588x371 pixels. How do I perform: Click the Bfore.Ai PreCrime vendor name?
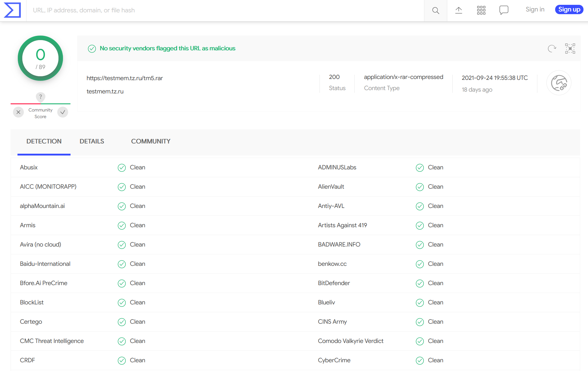43,283
